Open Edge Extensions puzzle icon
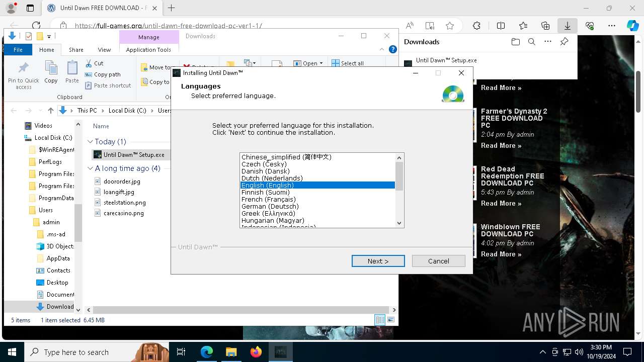This screenshot has height=362, width=644. pos(476,26)
